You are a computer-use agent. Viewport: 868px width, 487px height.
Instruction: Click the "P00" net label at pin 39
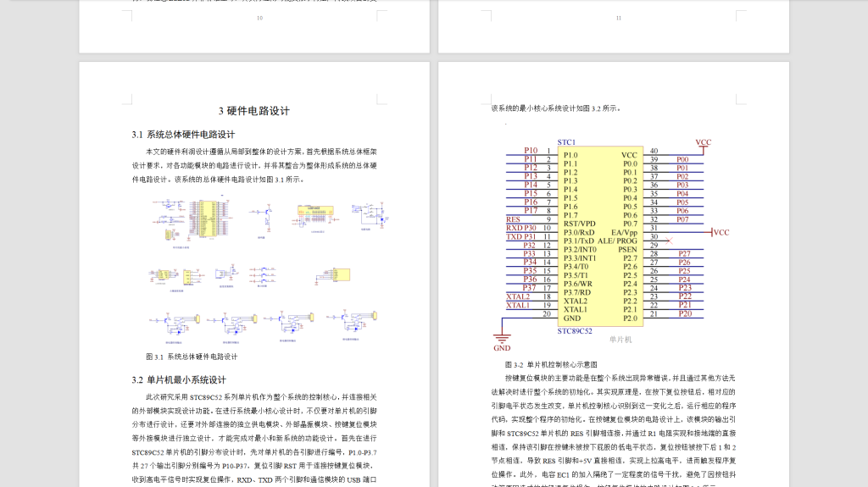coord(682,159)
